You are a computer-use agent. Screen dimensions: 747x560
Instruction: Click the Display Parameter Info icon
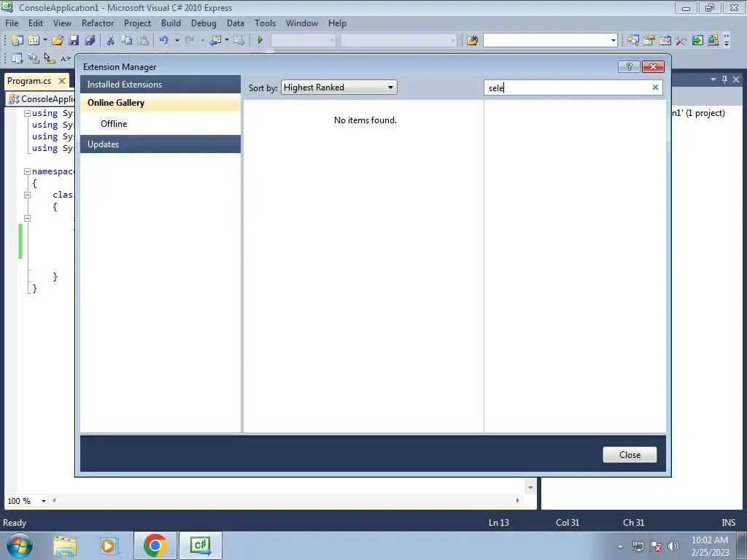click(34, 58)
